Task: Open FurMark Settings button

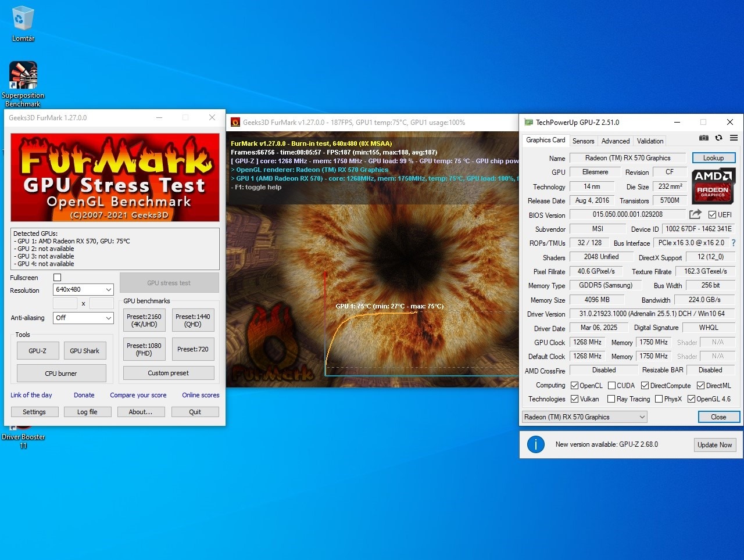Action: pos(34,412)
